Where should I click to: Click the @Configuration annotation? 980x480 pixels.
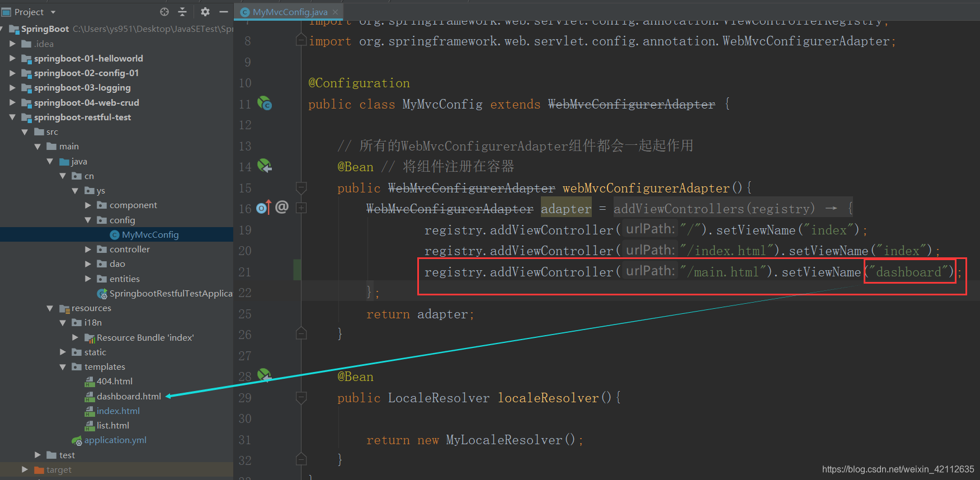point(359,83)
